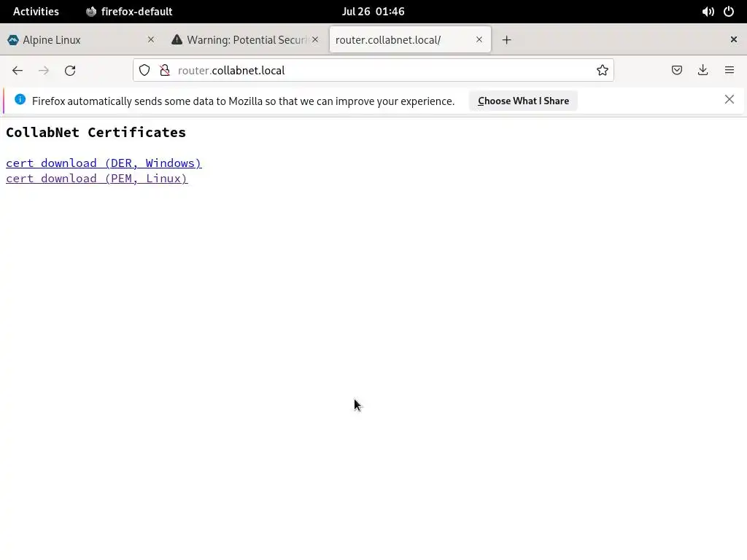Open the Activities overview

(x=36, y=12)
